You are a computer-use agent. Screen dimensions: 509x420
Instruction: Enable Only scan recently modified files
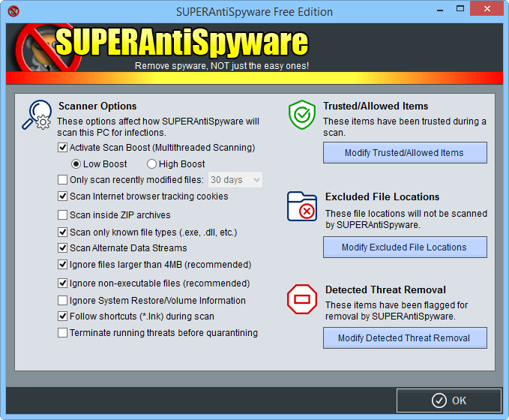point(62,180)
